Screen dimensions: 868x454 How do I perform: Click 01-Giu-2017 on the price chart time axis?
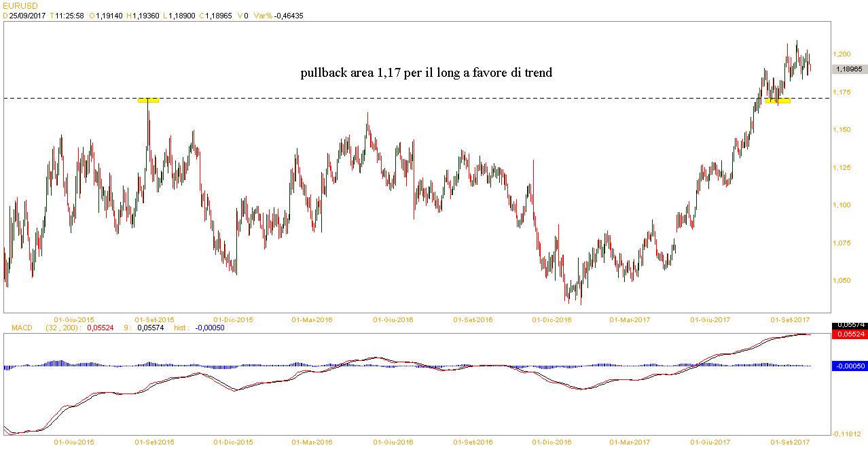click(710, 319)
